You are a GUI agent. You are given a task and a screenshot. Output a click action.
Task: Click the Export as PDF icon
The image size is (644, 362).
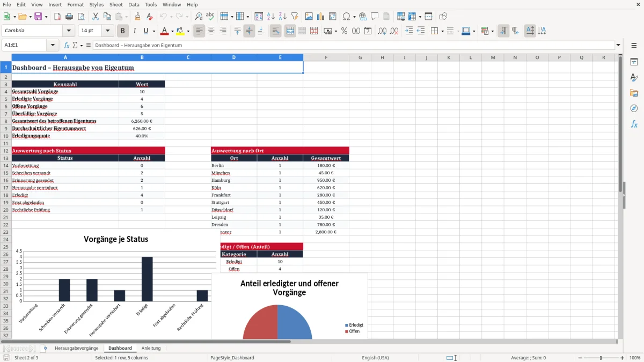coord(57,17)
